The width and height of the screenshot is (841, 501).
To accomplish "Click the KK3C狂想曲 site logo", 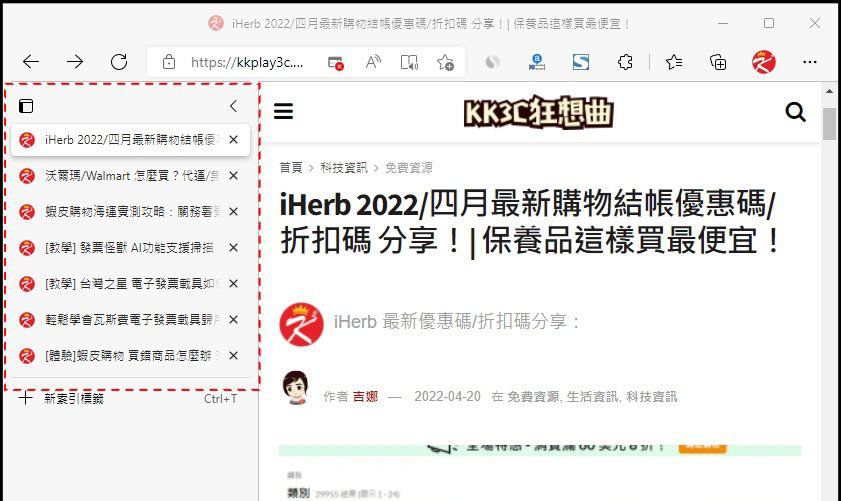I will [x=538, y=112].
